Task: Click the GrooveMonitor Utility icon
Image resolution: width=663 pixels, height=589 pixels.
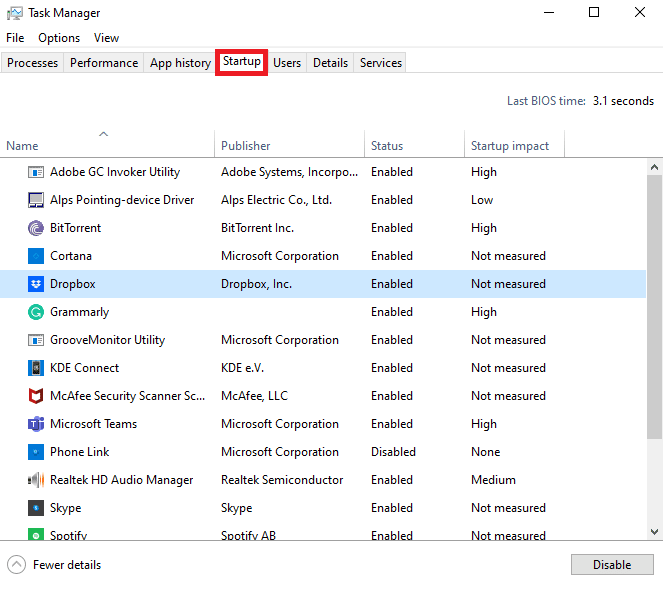Action: click(x=36, y=340)
